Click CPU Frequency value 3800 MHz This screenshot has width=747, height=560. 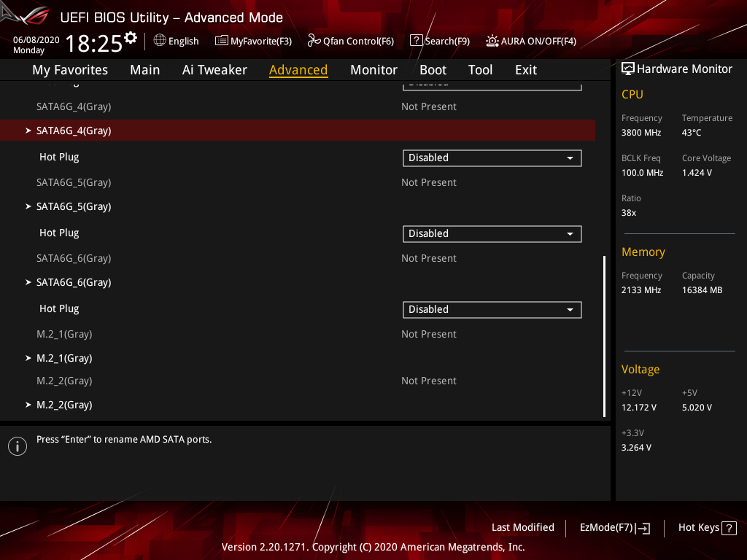640,133
